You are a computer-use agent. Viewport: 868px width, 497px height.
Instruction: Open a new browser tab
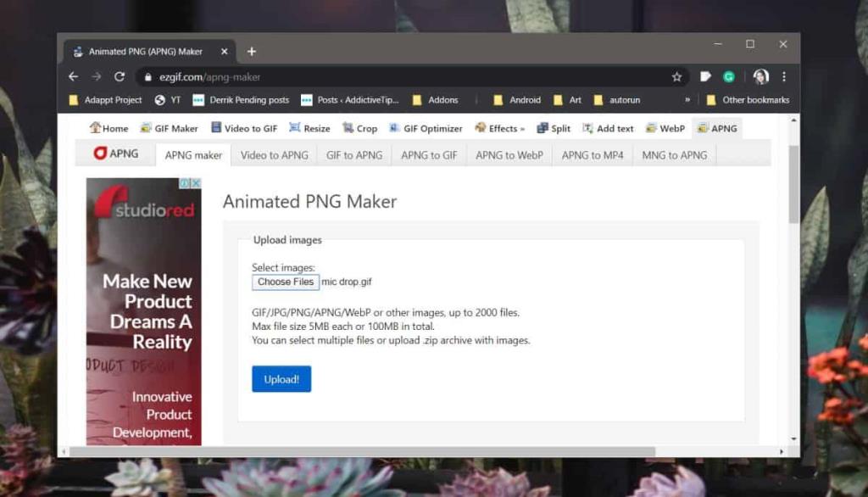click(x=251, y=52)
